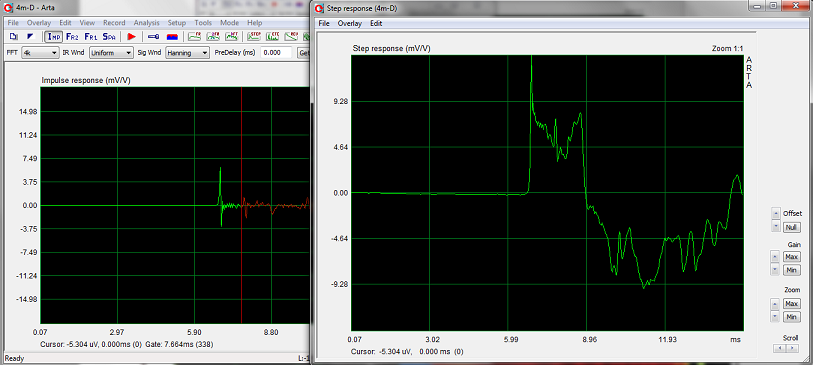This screenshot has width=813, height=365.
Task: Open the View menu
Action: click(87, 23)
